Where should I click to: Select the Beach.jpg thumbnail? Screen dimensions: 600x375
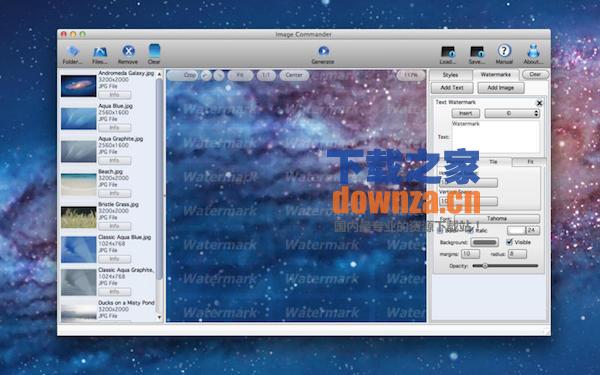[78, 184]
